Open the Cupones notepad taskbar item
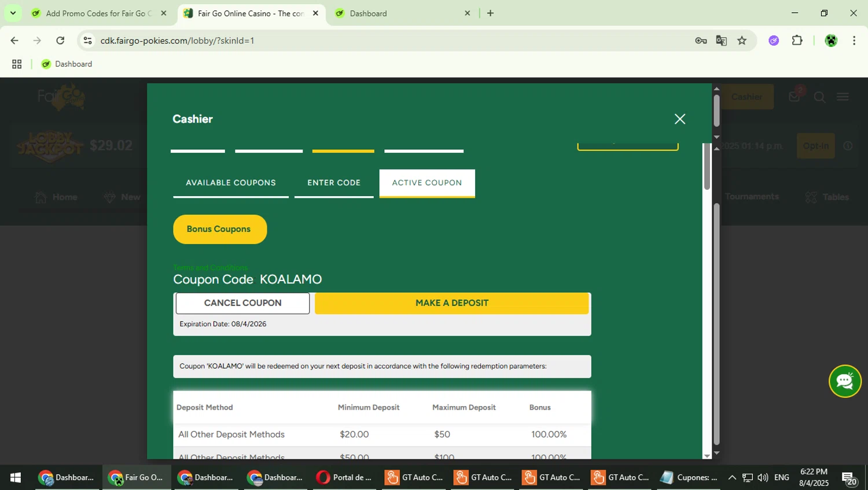 tap(689, 477)
